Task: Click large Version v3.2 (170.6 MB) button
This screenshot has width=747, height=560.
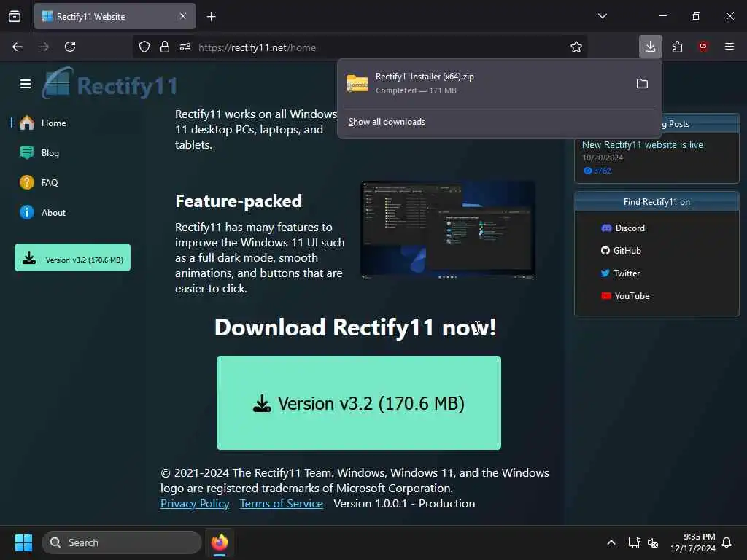Action: tap(359, 402)
